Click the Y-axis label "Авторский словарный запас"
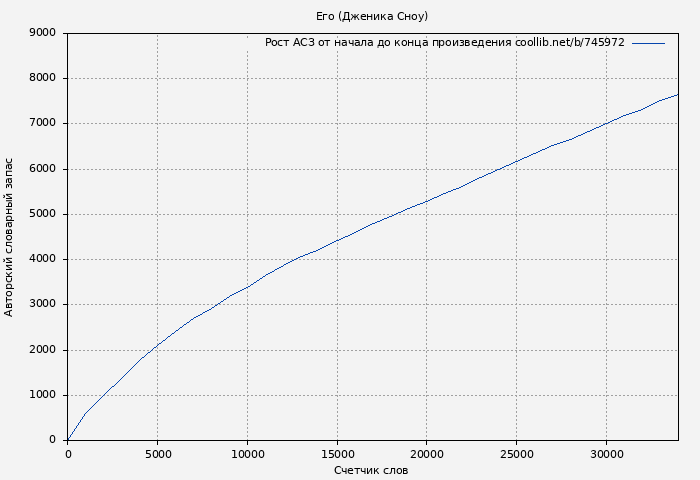700x480 pixels. click(x=10, y=237)
